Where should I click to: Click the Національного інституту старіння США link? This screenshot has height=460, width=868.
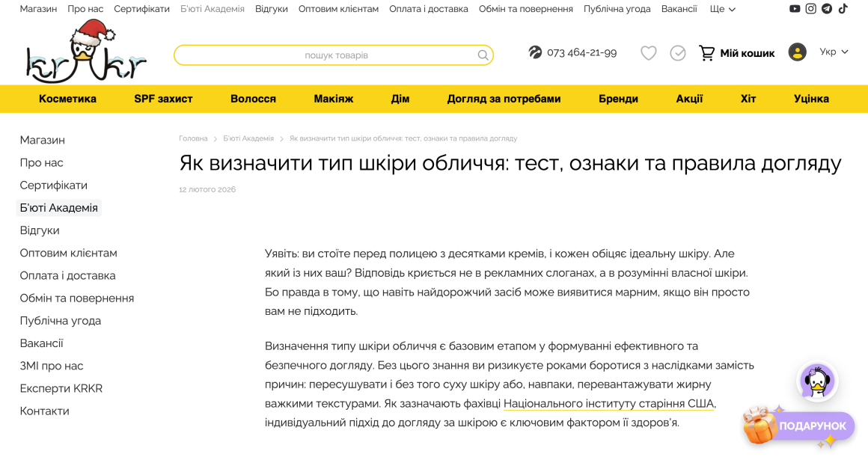tap(609, 402)
